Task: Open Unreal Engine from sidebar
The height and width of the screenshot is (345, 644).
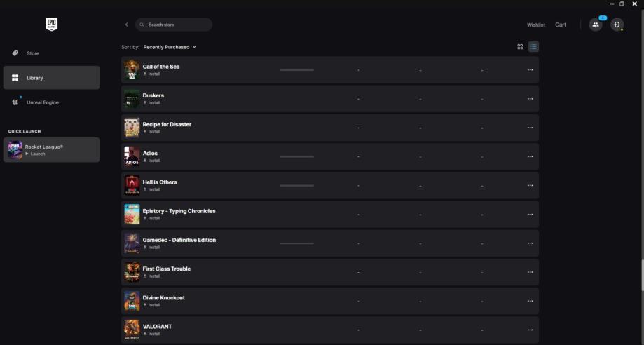Action: click(42, 102)
